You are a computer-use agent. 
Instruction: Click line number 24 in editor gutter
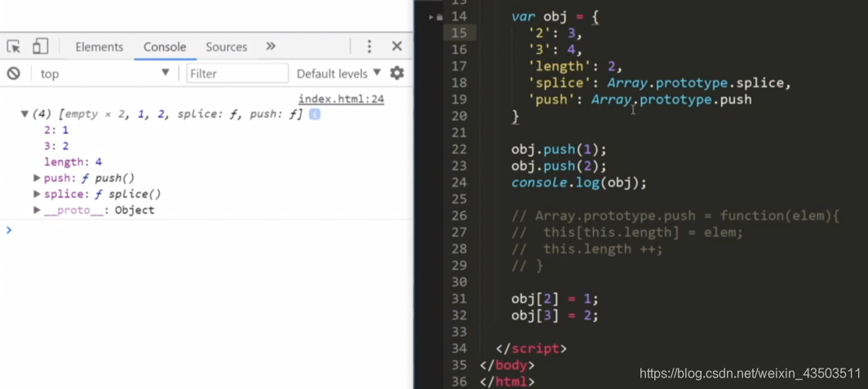click(459, 183)
